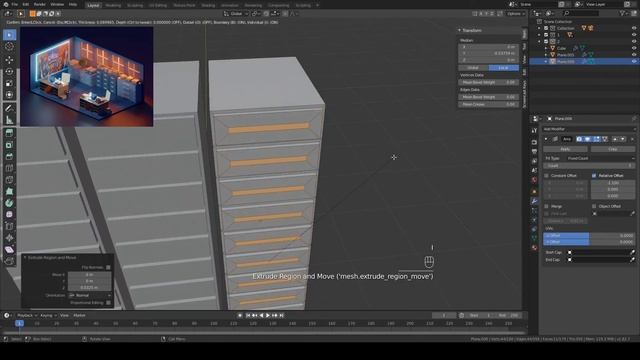Image resolution: width=640 pixels, height=360 pixels.
Task: Hide the Cube object in outliner
Action: (634, 48)
